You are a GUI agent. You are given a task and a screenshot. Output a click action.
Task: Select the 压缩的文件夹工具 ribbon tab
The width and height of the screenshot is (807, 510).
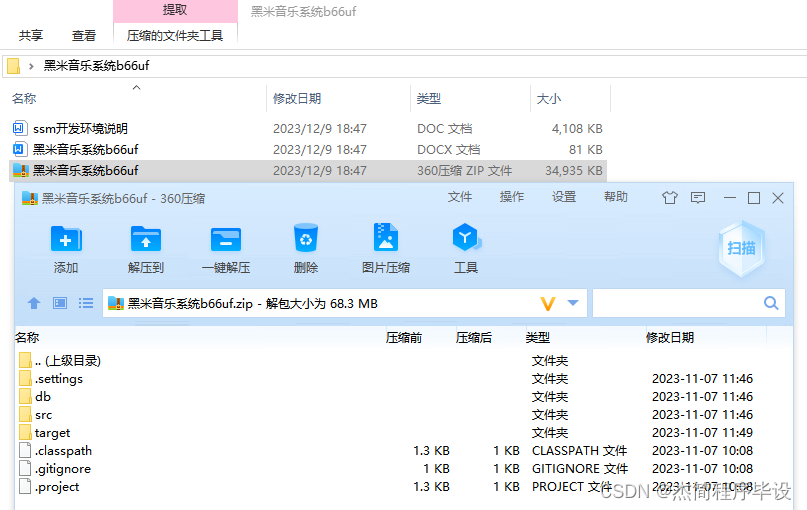click(175, 36)
